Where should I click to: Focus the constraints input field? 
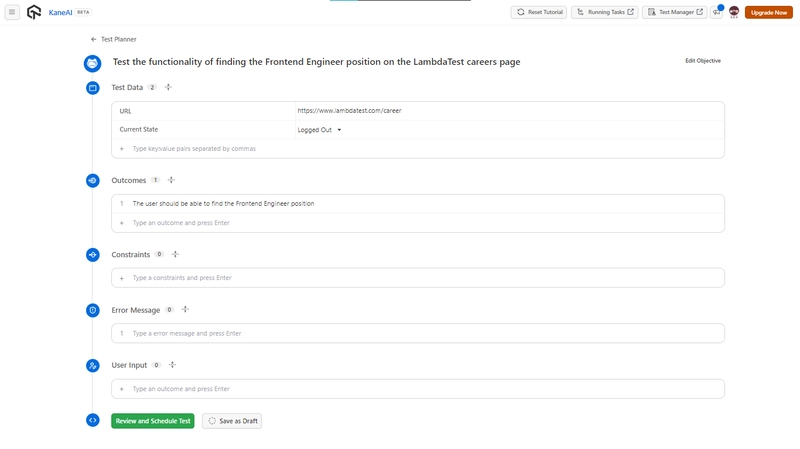coord(418,278)
